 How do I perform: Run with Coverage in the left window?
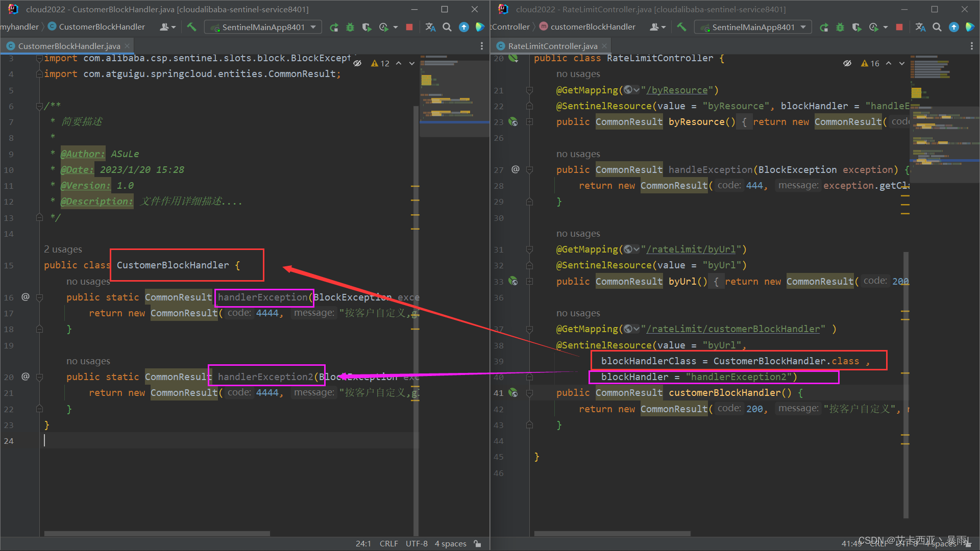pos(366,27)
